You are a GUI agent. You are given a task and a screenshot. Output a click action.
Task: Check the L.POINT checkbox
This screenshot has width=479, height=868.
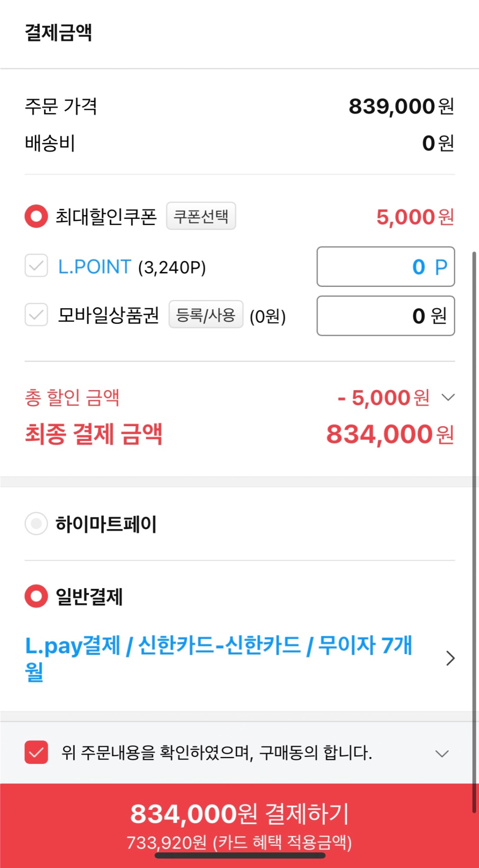pyautogui.click(x=36, y=266)
